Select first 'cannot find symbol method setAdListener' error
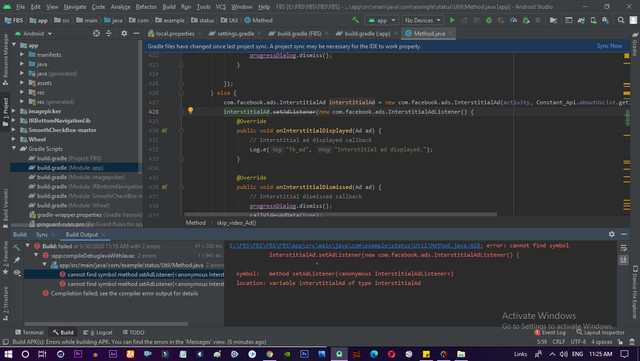640x361 pixels. [x=142, y=274]
